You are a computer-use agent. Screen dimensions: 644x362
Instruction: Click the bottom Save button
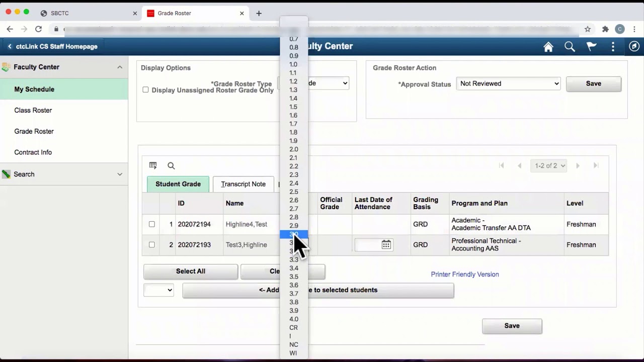(512, 326)
